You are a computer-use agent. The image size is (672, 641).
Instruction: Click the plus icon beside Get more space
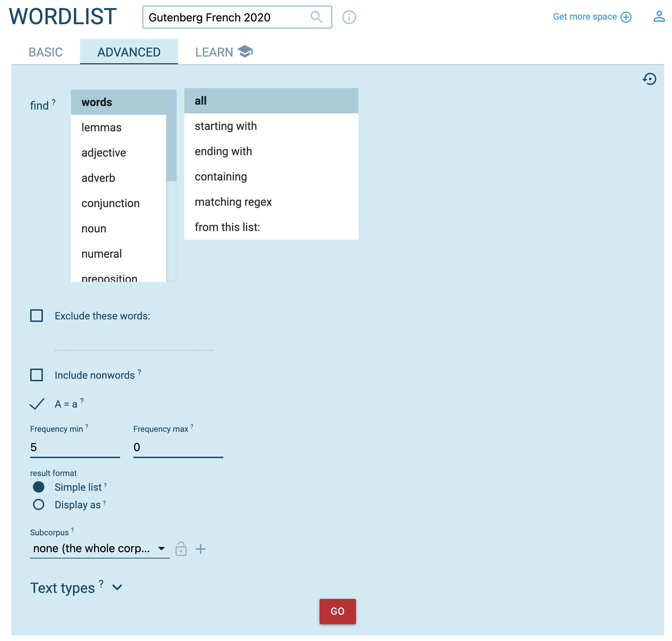tap(626, 17)
